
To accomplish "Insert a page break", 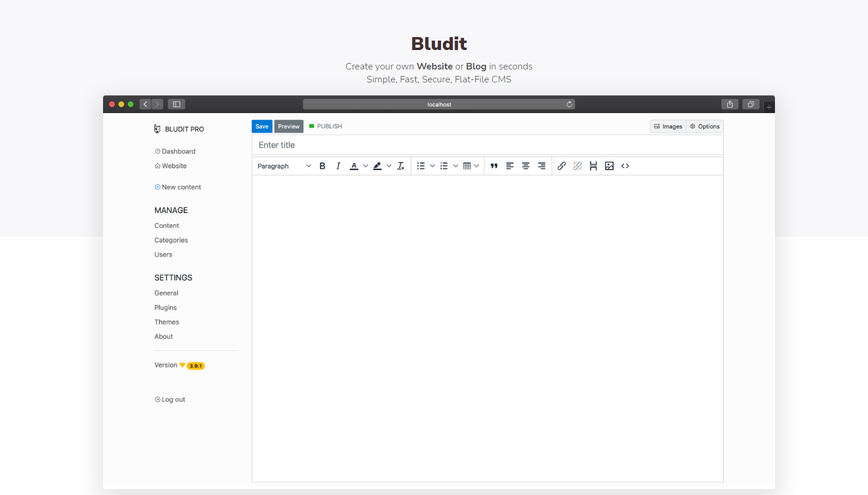I will click(x=594, y=166).
